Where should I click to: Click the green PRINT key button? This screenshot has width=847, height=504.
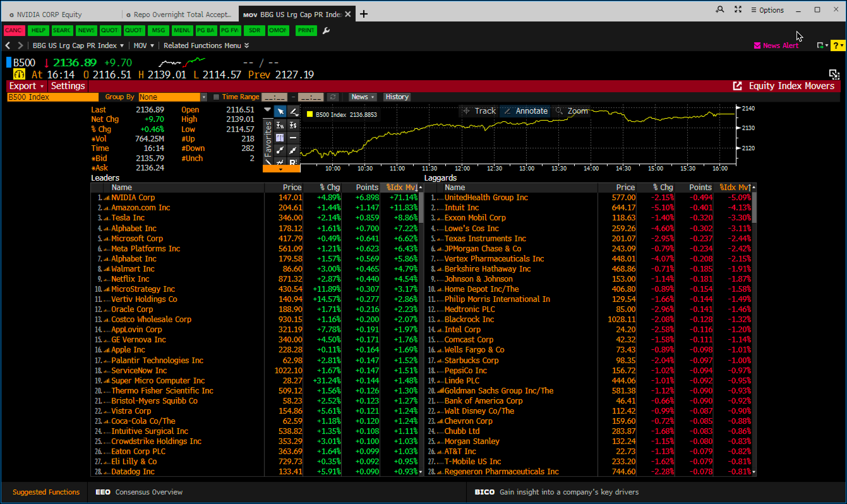coord(306,31)
